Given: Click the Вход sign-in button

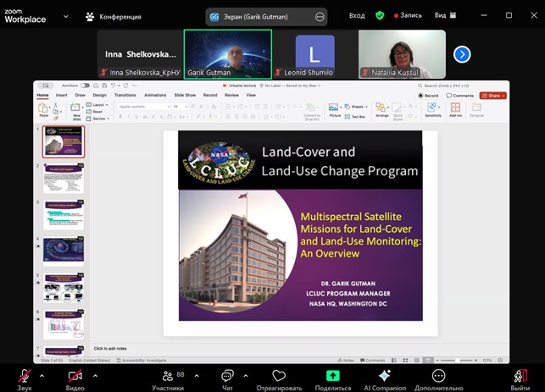Looking at the screenshot, I should tap(357, 15).
